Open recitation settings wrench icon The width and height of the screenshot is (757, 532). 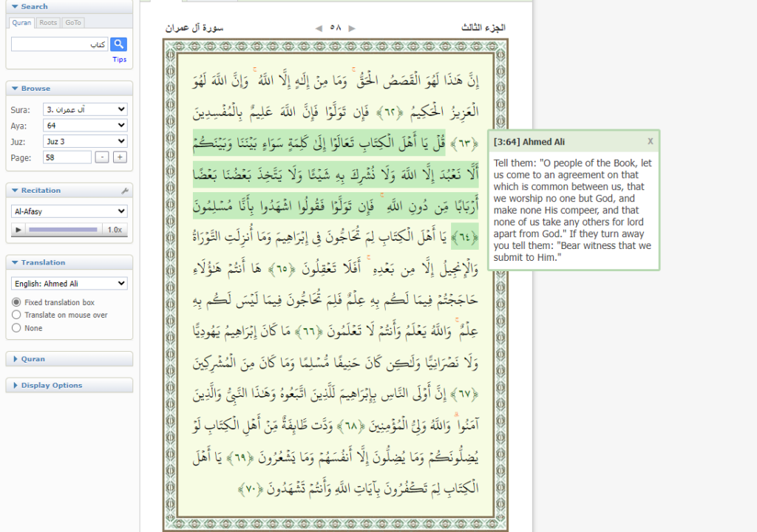point(124,191)
